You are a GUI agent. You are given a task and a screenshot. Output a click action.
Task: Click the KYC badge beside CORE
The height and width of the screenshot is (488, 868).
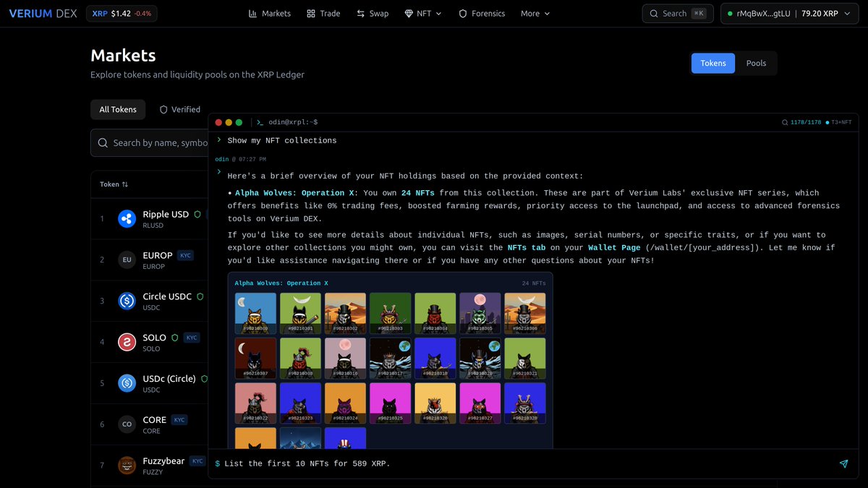coord(179,419)
